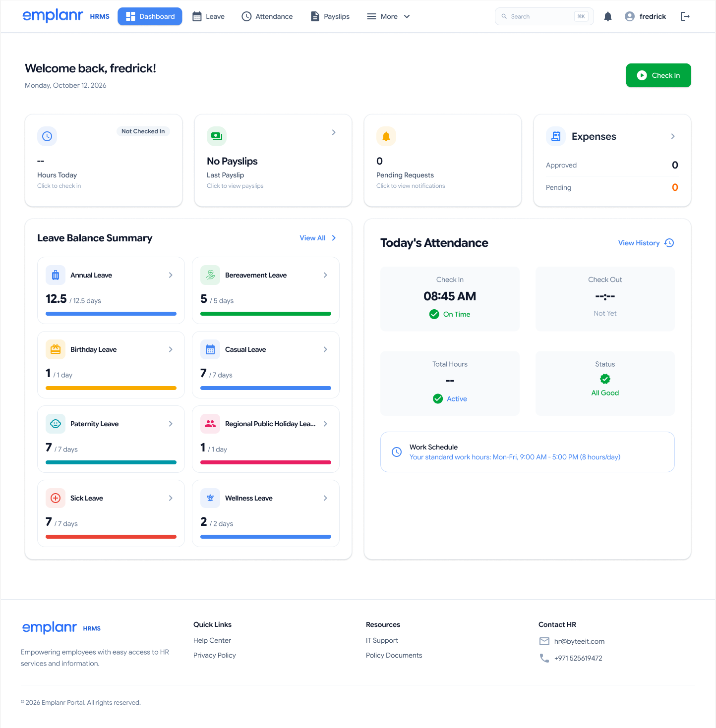Click the emplanr HRMS header logo
716x728 pixels.
pyautogui.click(x=66, y=16)
